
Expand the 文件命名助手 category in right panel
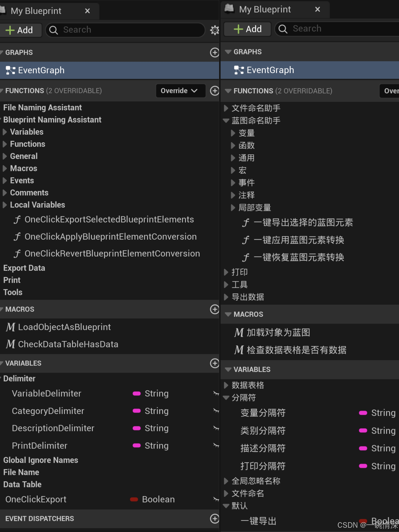point(226,108)
